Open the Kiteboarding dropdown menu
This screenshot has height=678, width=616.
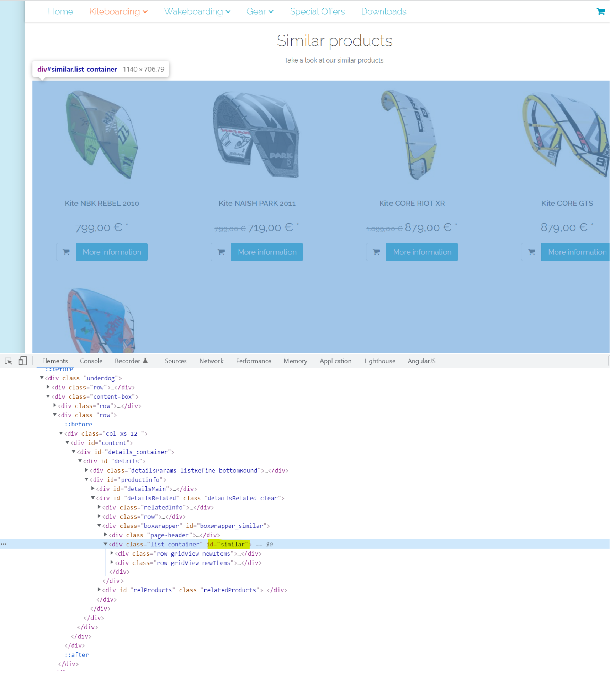point(119,12)
